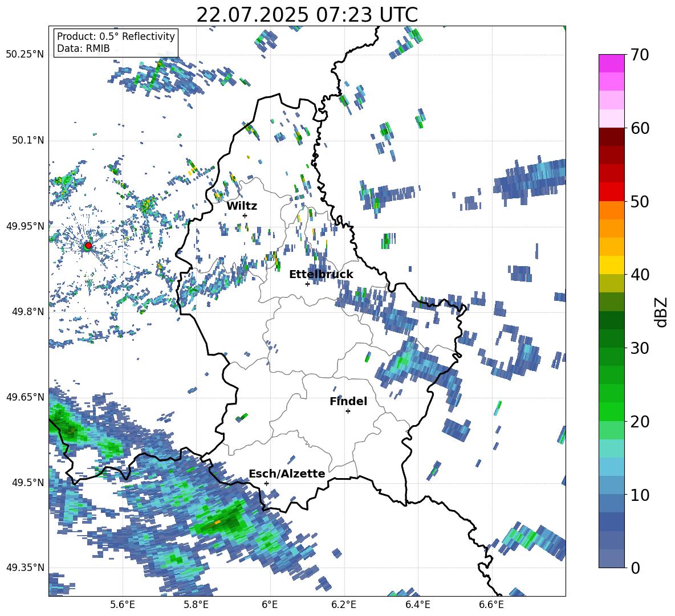Click the Wiltz station cross marker
Screen dimensions: 675x616
tap(245, 215)
